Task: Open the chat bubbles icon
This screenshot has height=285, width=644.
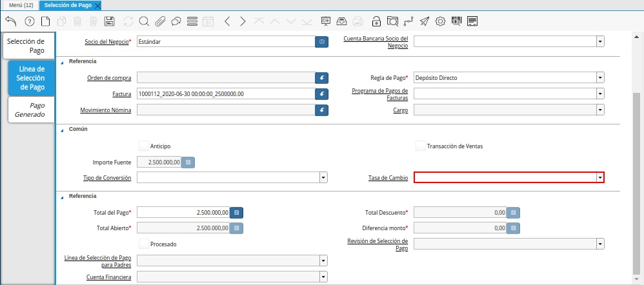Action: click(176, 21)
